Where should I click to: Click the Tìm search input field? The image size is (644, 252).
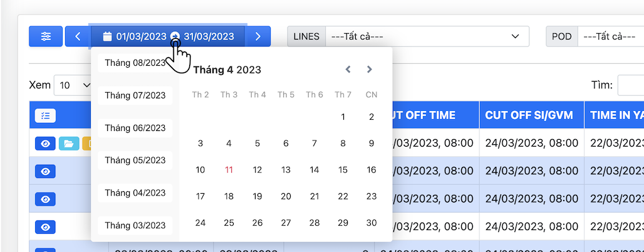tap(630, 85)
